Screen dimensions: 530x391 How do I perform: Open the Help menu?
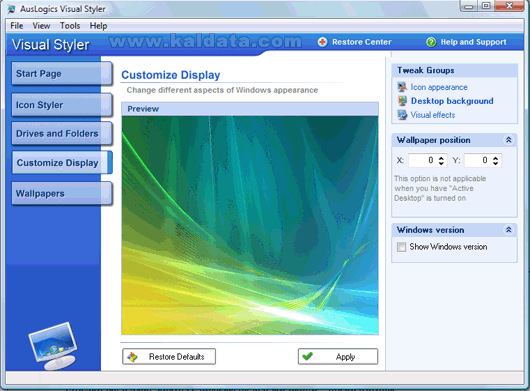pyautogui.click(x=98, y=26)
